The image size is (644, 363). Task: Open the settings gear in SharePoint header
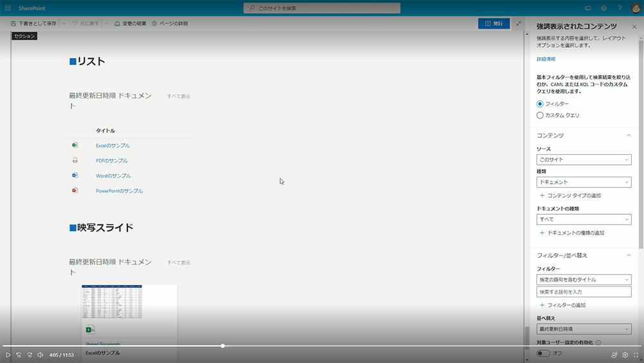click(604, 8)
